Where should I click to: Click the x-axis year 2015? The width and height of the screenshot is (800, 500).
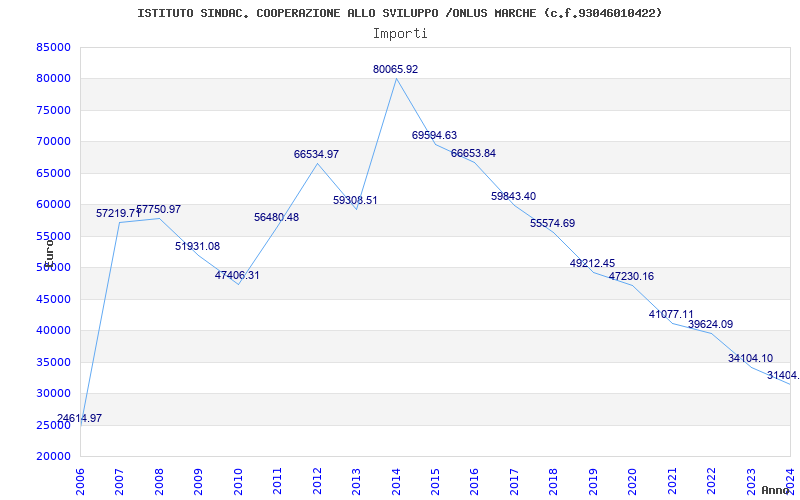[435, 481]
